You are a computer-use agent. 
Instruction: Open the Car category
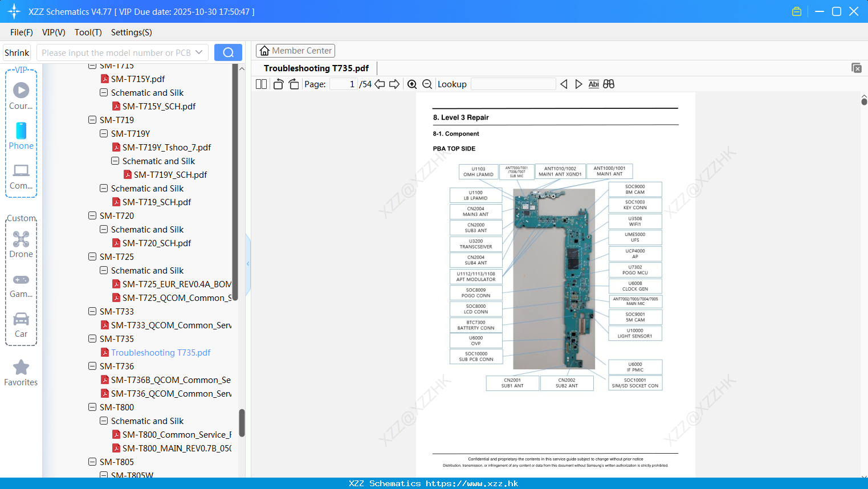21,325
